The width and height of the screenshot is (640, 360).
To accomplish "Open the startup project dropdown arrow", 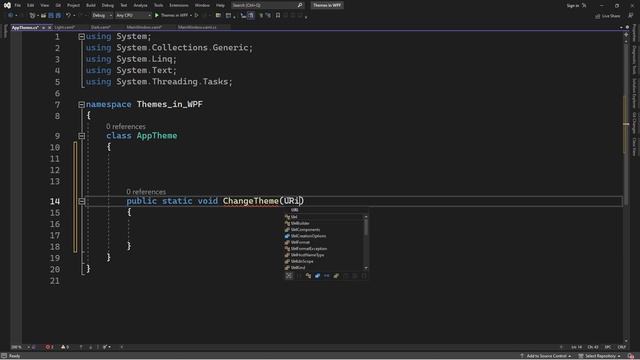I will click(x=191, y=16).
